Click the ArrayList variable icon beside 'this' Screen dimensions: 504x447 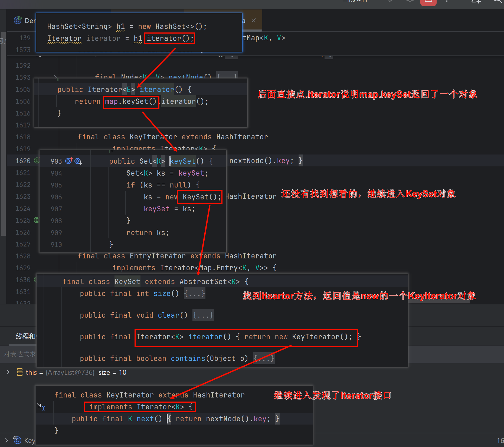click(x=20, y=372)
